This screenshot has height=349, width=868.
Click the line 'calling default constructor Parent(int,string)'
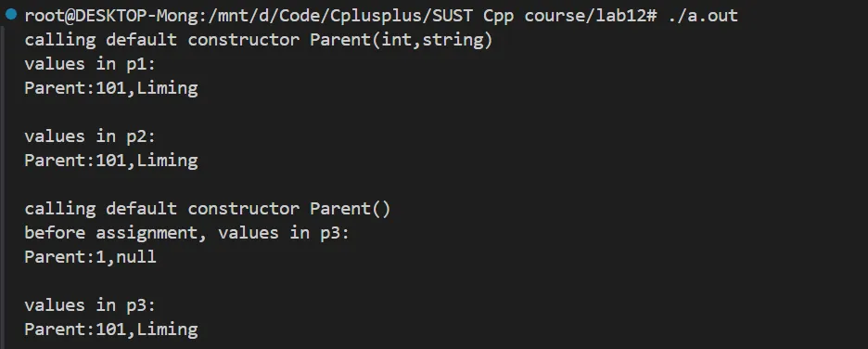coord(259,40)
